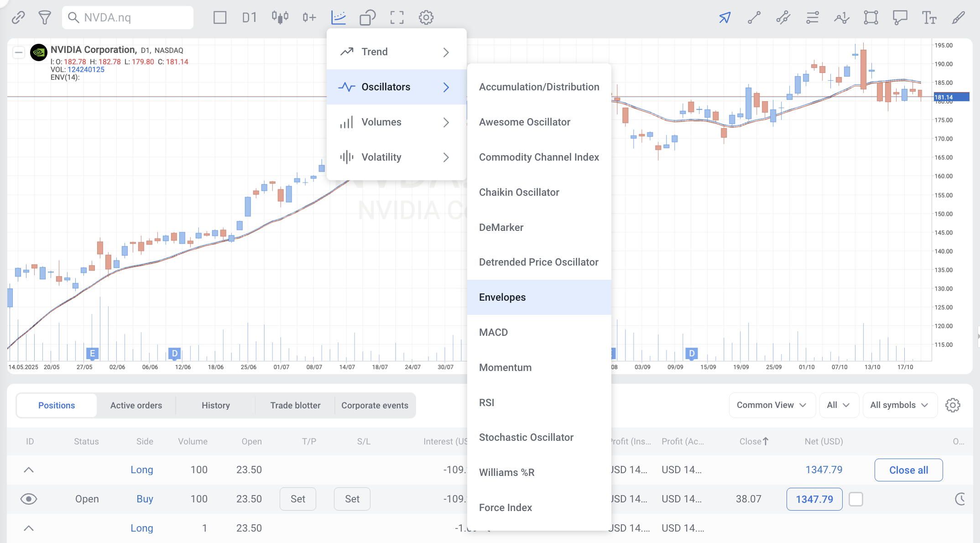Open the indicators chart icon
The image size is (980, 543).
point(339,17)
